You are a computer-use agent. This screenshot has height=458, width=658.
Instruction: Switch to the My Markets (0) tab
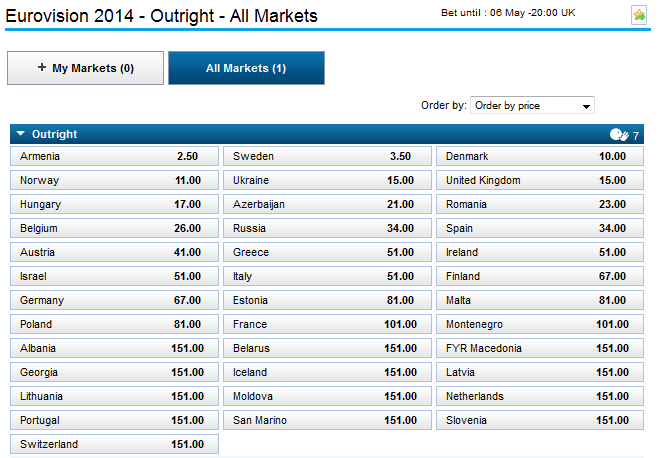[x=85, y=68]
